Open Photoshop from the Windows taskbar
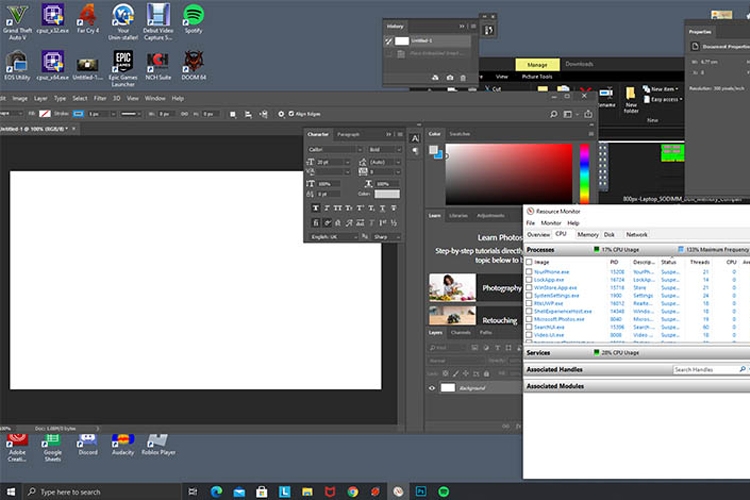 tap(421, 492)
